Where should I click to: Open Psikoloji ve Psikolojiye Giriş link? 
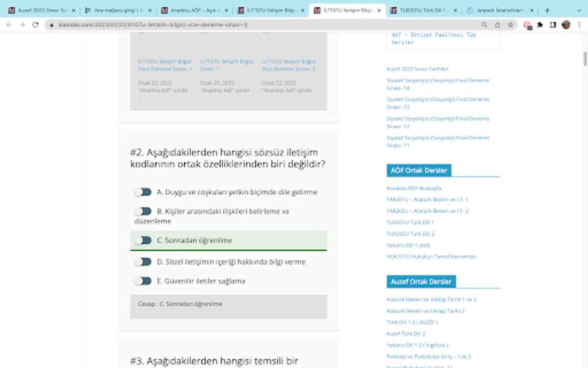click(429, 357)
